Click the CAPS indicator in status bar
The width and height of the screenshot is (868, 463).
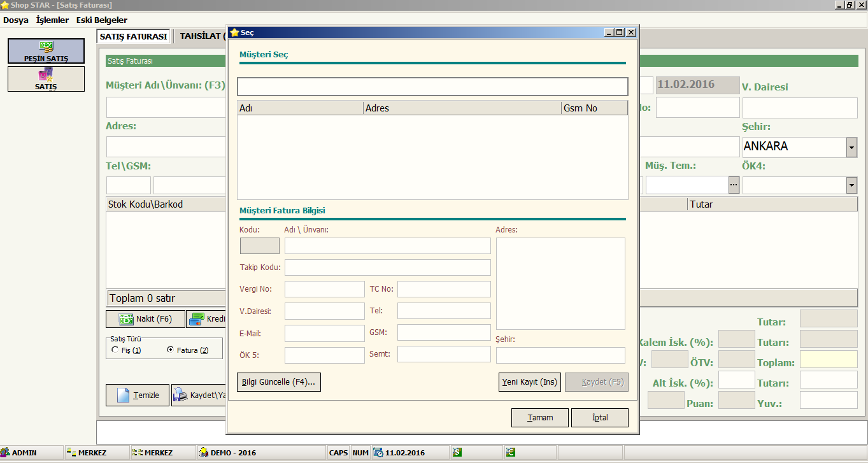(338, 453)
